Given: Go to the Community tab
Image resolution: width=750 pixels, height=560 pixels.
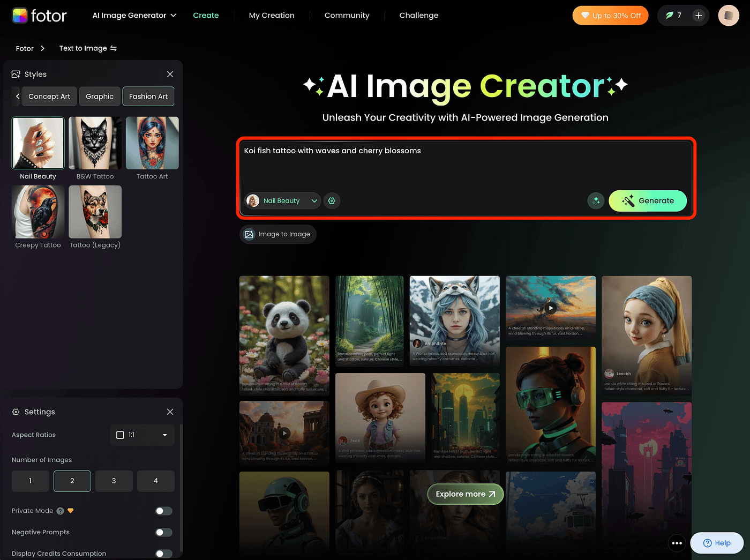Looking at the screenshot, I should point(347,16).
